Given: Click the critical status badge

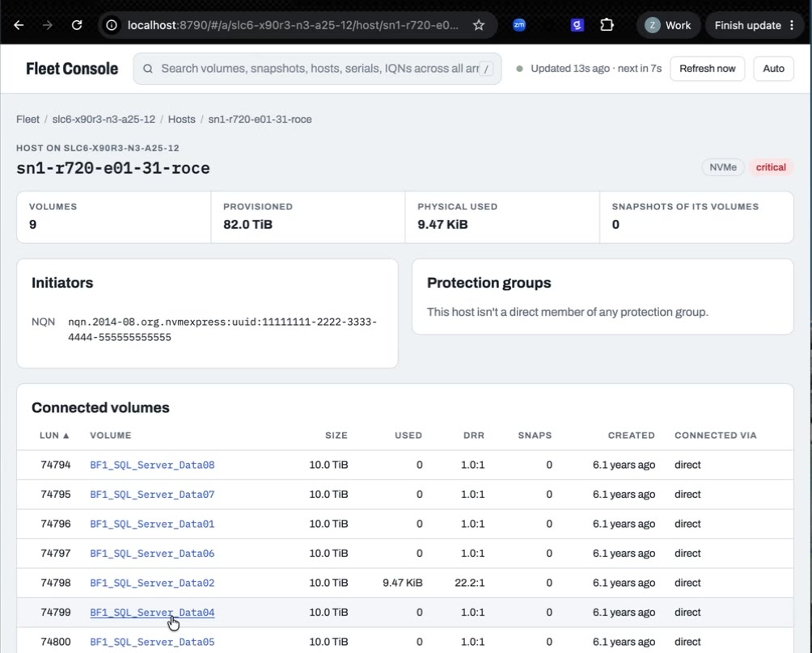Looking at the screenshot, I should point(771,167).
